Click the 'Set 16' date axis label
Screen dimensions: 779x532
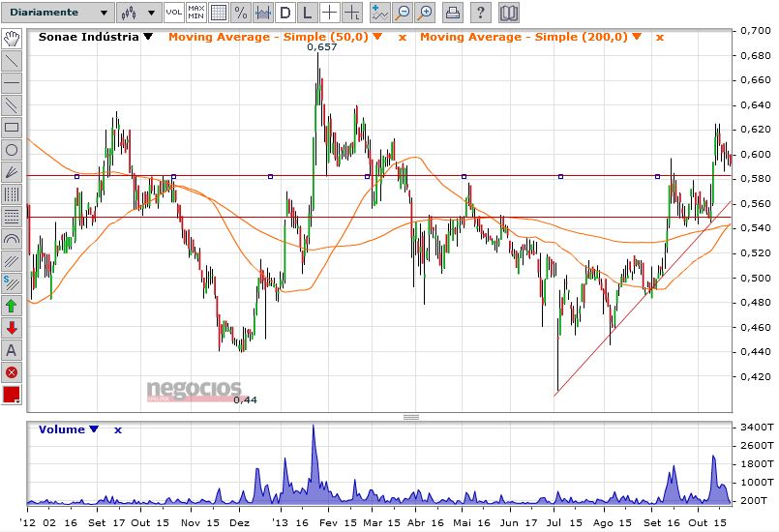click(x=661, y=522)
